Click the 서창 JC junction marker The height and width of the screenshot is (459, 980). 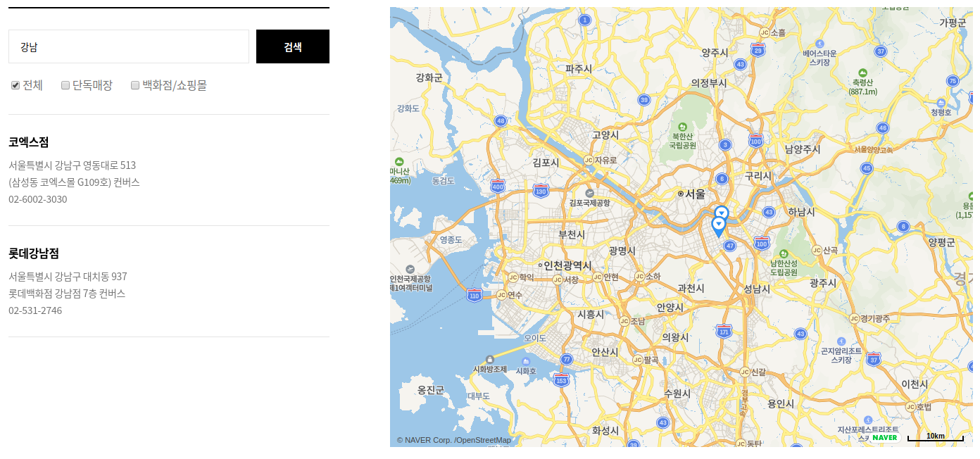558,279
